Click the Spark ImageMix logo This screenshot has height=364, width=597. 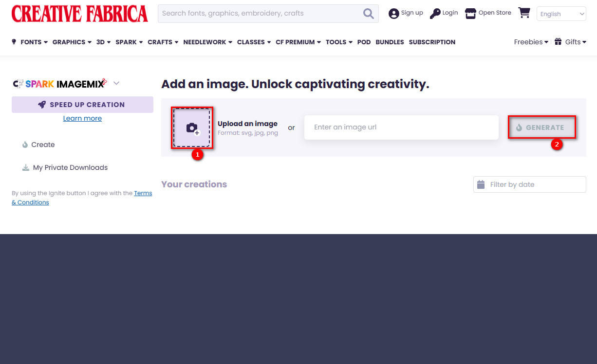(x=60, y=83)
